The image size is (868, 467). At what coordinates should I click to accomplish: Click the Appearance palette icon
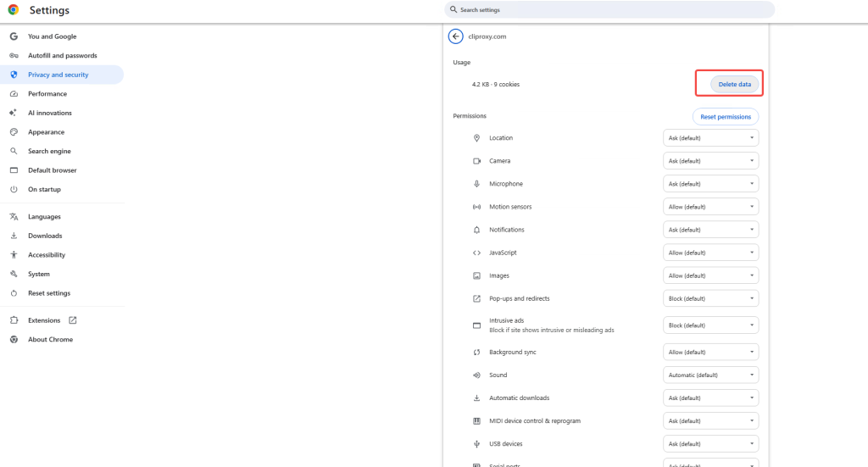(14, 132)
